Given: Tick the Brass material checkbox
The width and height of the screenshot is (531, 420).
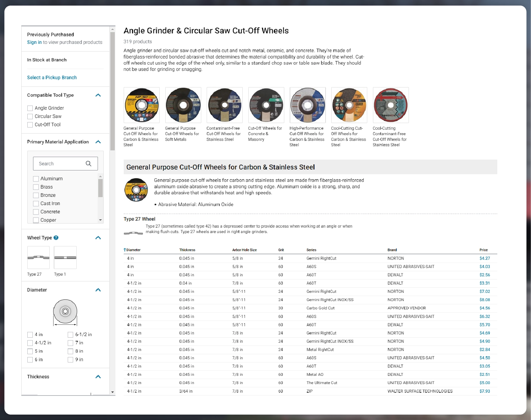Looking at the screenshot, I should click(x=36, y=187).
